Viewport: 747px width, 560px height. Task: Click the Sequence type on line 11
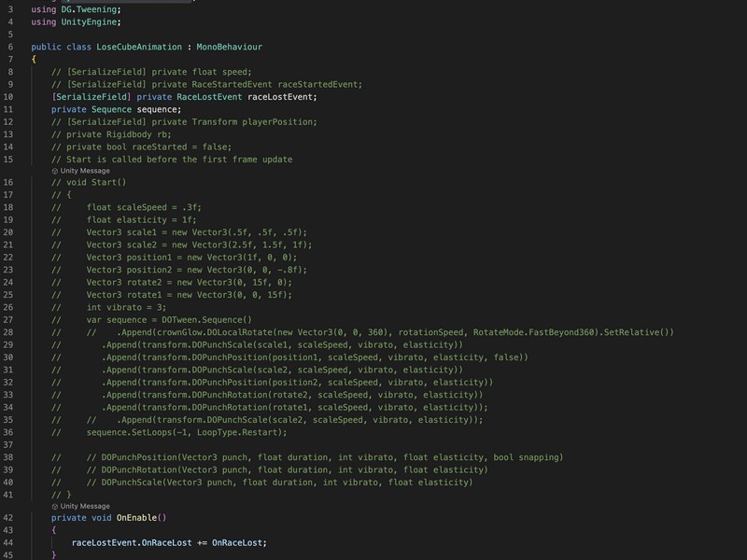(x=111, y=109)
